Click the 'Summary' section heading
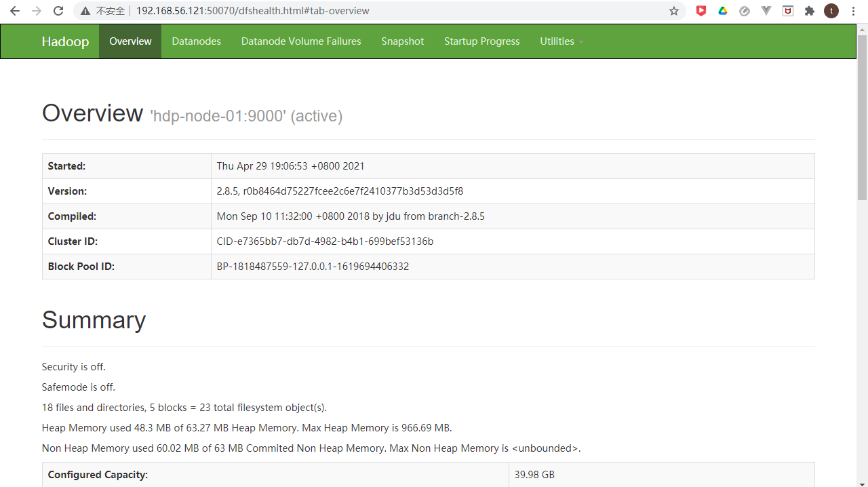 coord(94,319)
